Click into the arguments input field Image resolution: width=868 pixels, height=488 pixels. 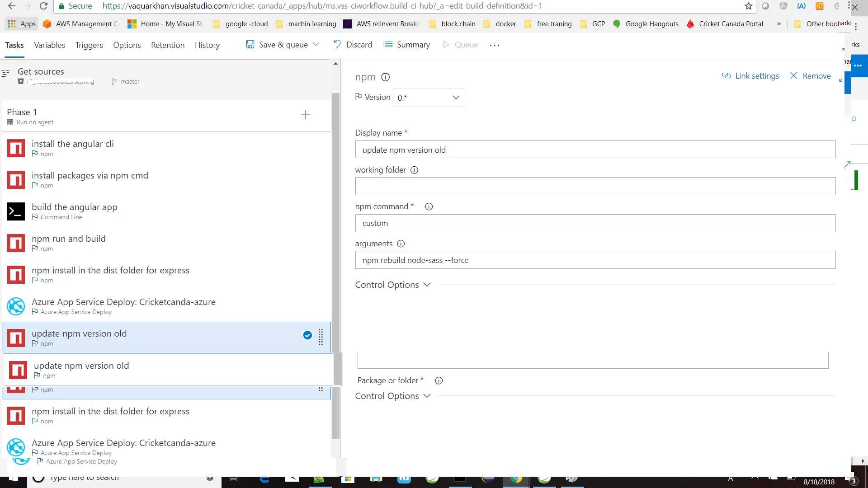point(595,260)
